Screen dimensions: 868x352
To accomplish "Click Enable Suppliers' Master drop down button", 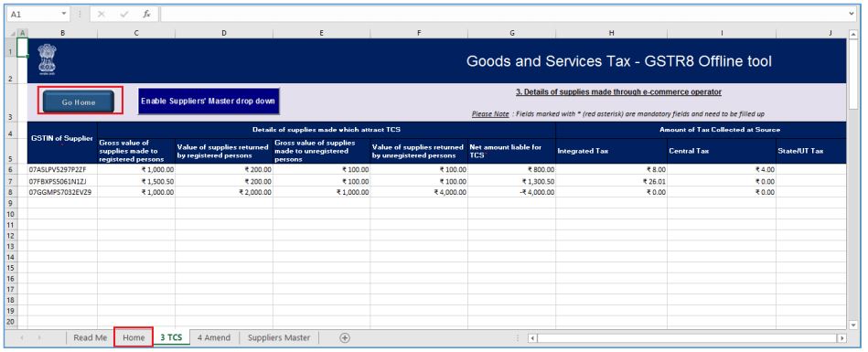I will [209, 101].
